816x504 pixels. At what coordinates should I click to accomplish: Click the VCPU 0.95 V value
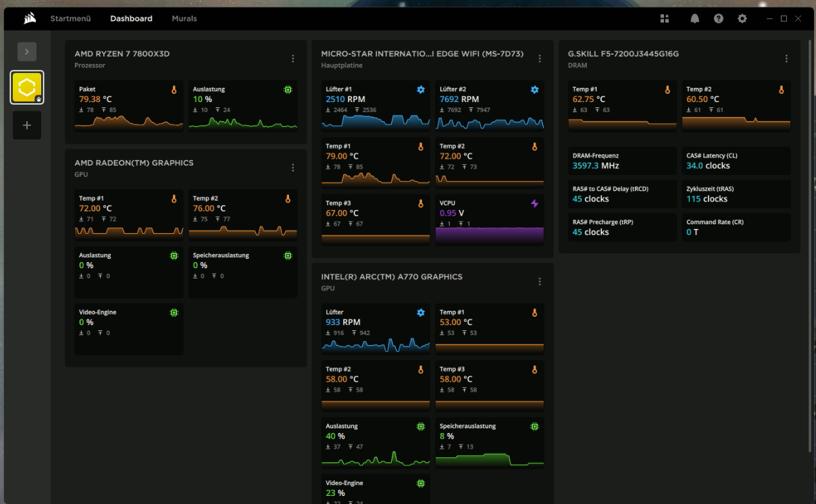point(452,213)
